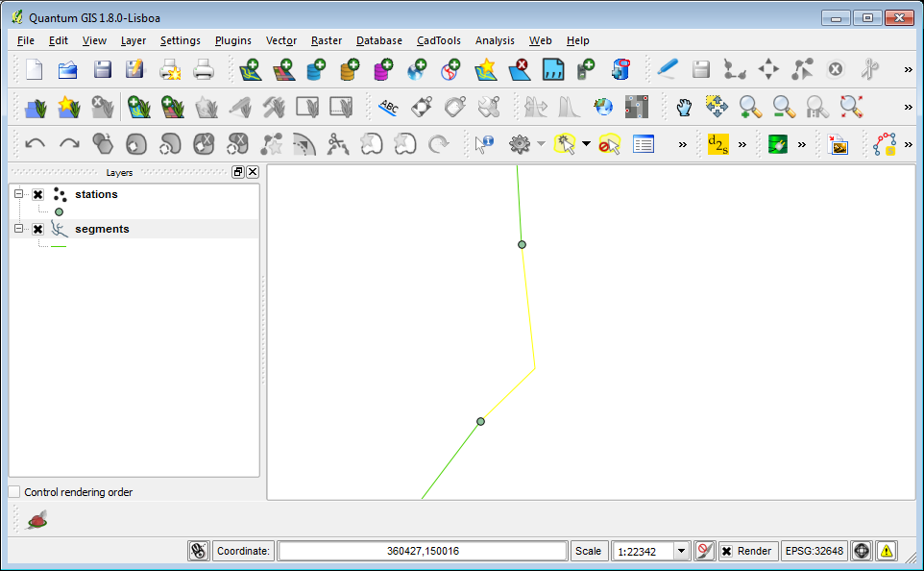Open the CadTools menu
This screenshot has width=924, height=571.
438,40
